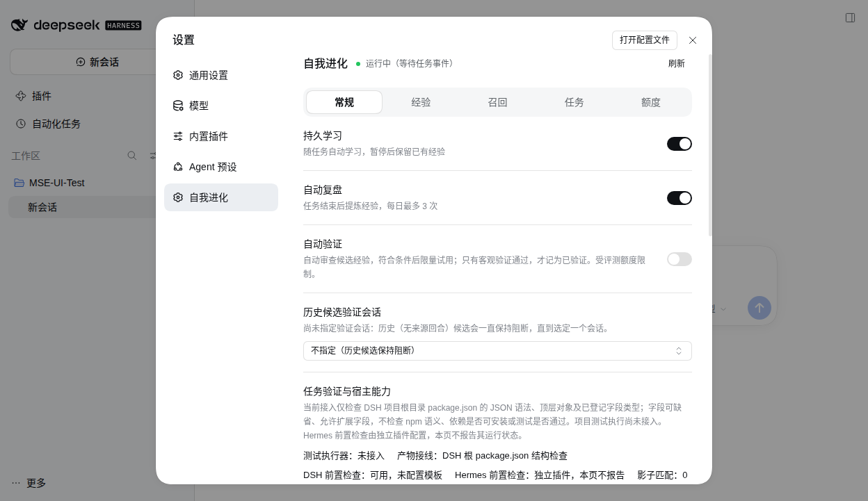
Task: Select the MSE-UI-Test workspace
Action: coord(57,183)
